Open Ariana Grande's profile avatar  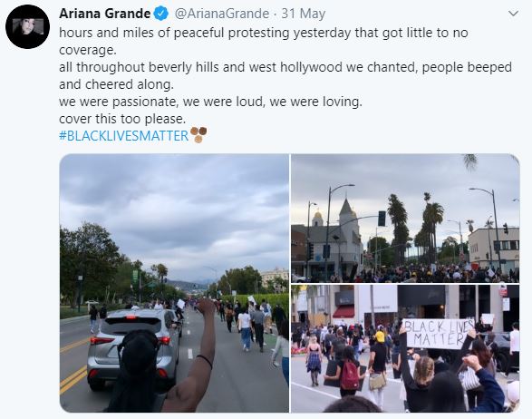[x=27, y=26]
